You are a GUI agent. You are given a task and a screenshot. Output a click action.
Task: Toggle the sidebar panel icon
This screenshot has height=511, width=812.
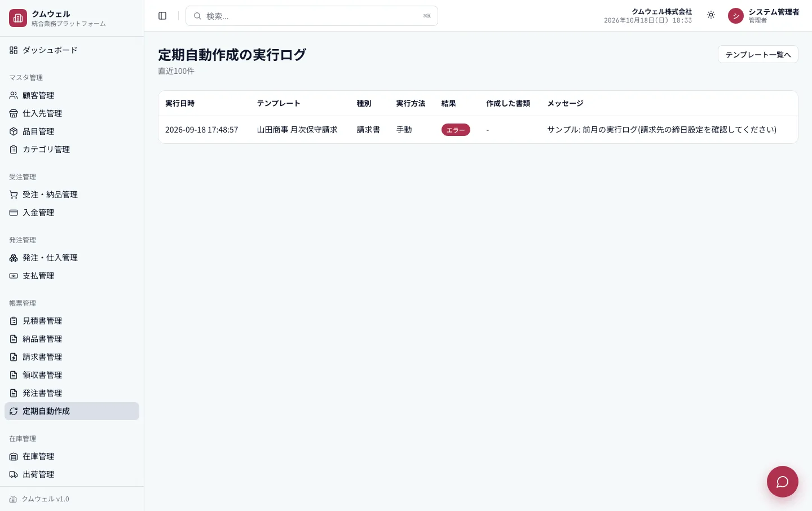(x=162, y=16)
